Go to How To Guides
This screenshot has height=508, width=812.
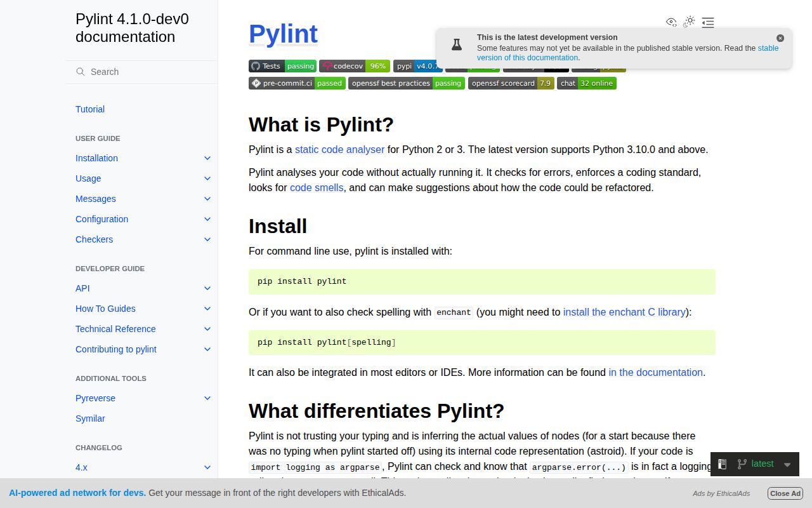tap(105, 309)
